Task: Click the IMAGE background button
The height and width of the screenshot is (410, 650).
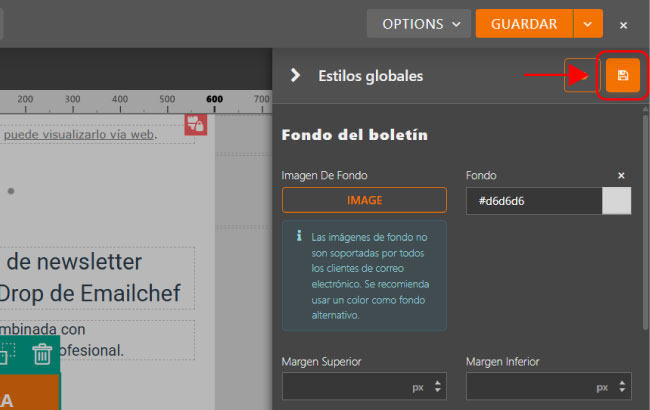Action: [364, 200]
